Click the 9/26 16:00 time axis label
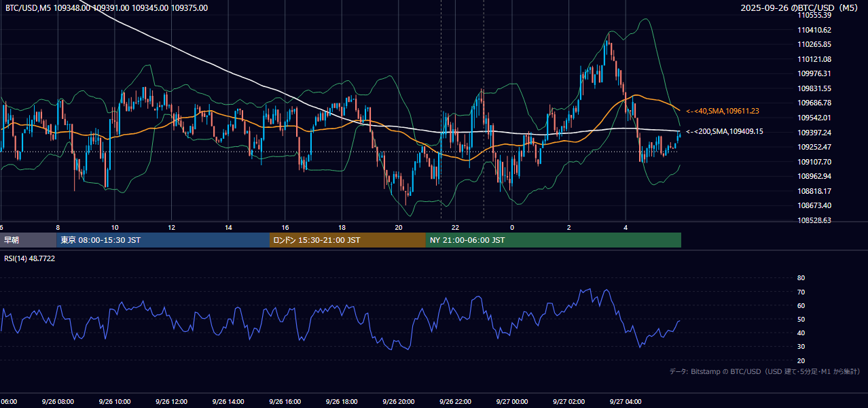This screenshot has width=868, height=408. click(x=285, y=401)
